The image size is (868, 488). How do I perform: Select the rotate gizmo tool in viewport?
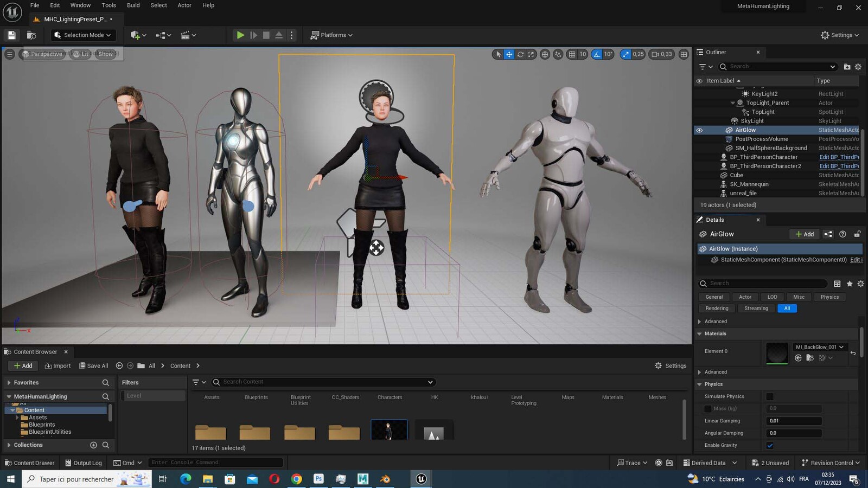pos(520,54)
